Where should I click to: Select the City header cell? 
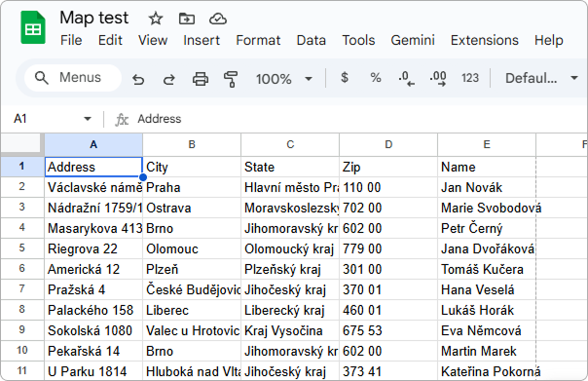[x=192, y=167]
